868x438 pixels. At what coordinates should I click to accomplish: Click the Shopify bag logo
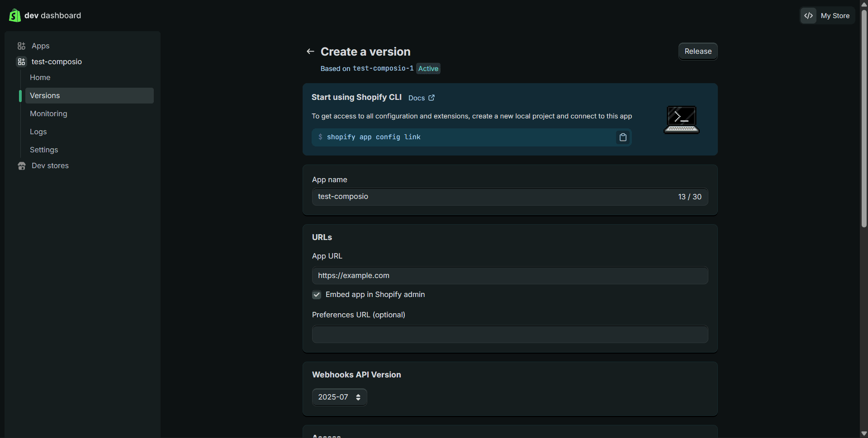(x=14, y=15)
